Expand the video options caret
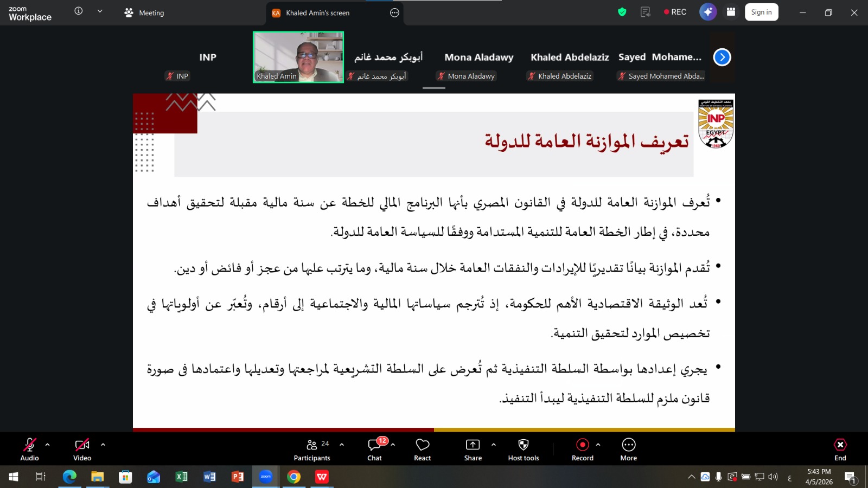The width and height of the screenshot is (868, 488). pos(103,445)
